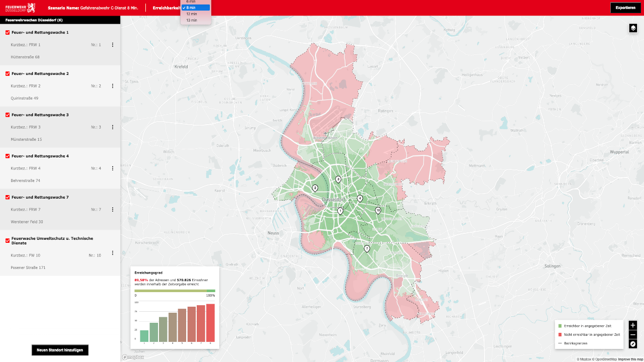
Task: Click fire station marker 7 on map
Action: click(x=367, y=248)
